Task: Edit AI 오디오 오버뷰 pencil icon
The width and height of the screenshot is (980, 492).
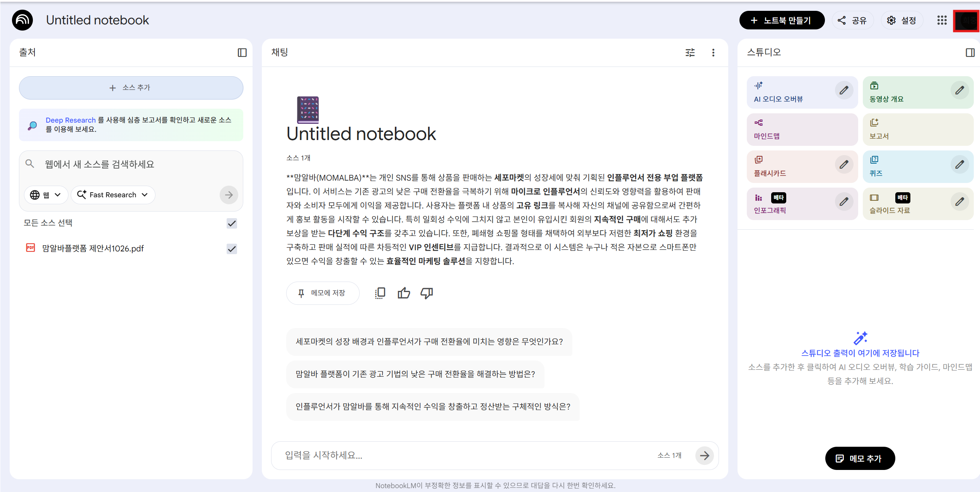Action: [844, 91]
